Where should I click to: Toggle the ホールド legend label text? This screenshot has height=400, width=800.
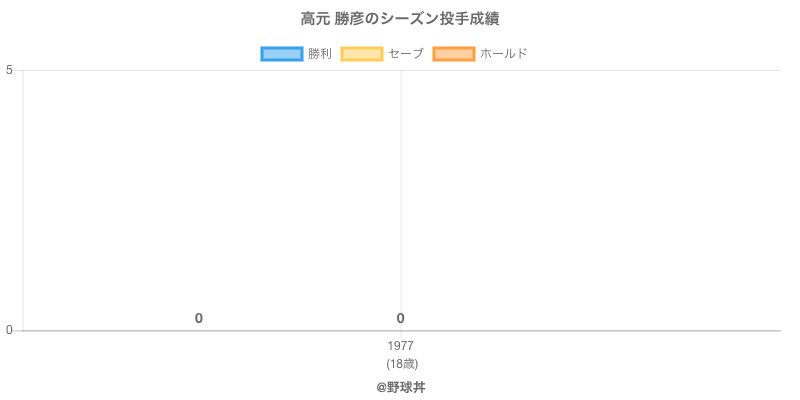pos(503,54)
